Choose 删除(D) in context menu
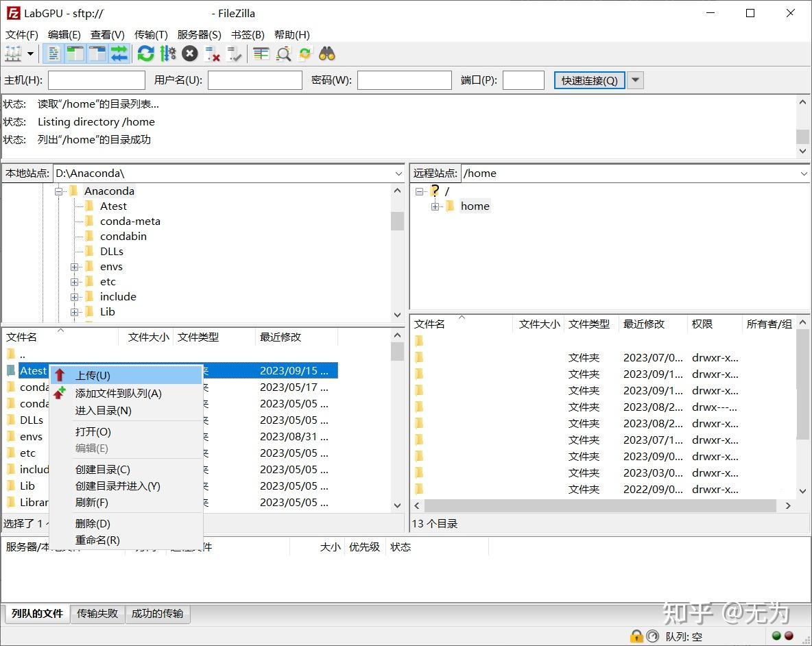812x646 pixels. tap(126, 523)
